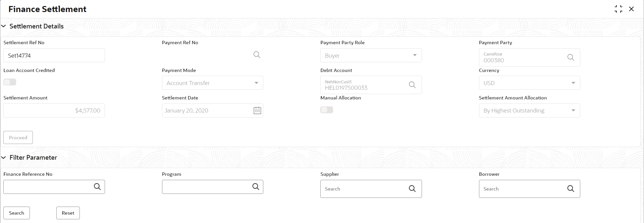Click the Program field search icon

coord(256,187)
